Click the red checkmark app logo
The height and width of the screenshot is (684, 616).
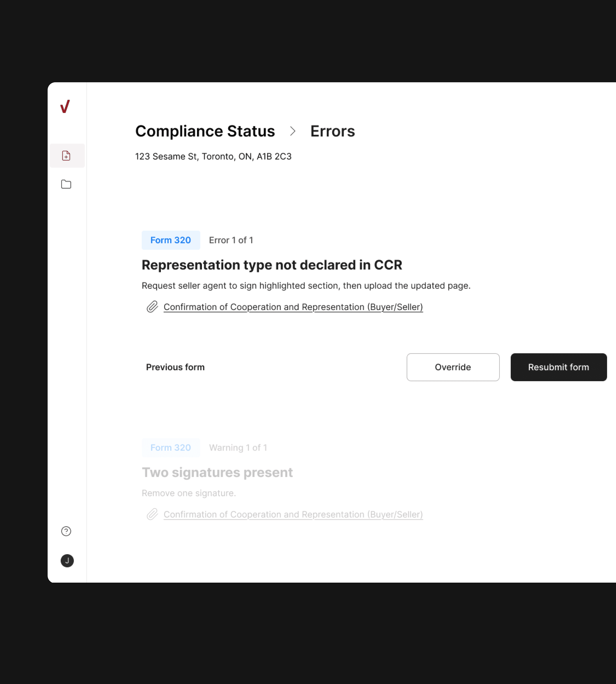65,106
